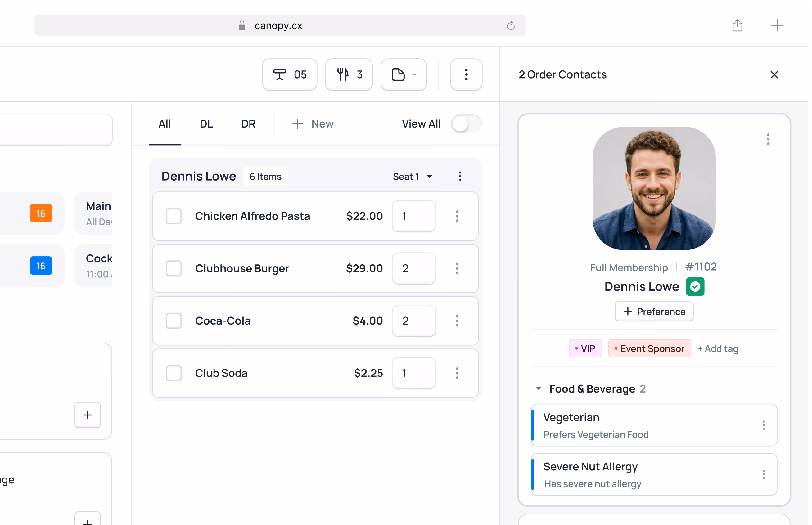Check the Chicken Alfredo Pasta checkbox

(174, 216)
